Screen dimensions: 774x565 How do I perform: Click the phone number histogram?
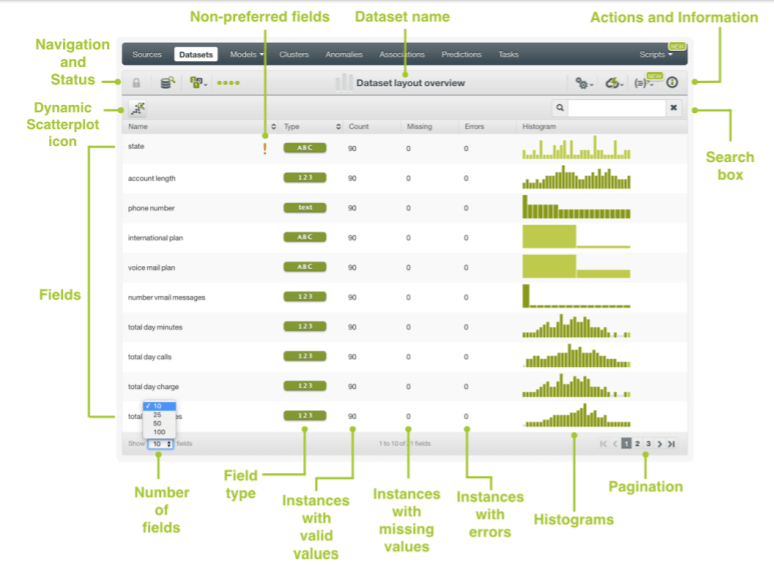click(577, 207)
